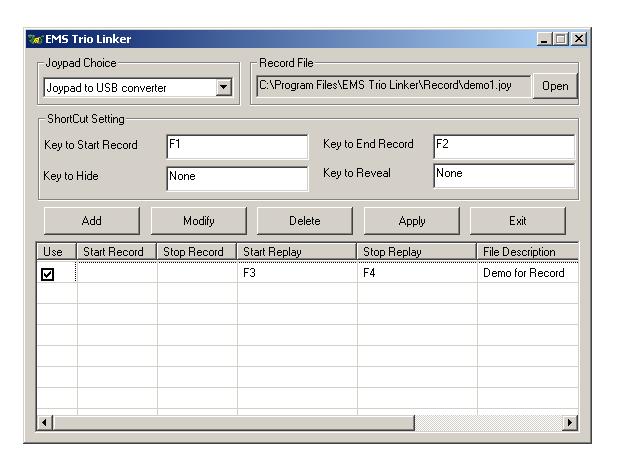This screenshot has width=628, height=469.
Task: Click the horizontal scrollbar thumb
Action: point(233,423)
